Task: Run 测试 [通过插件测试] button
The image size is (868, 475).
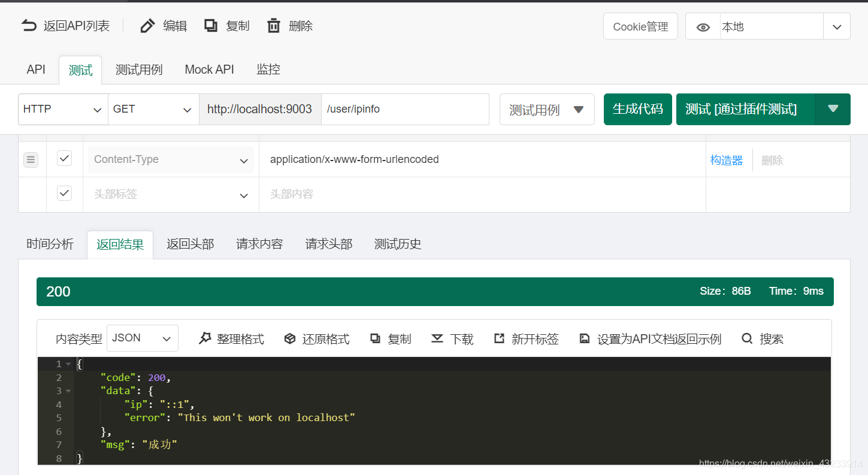Action: tap(745, 109)
